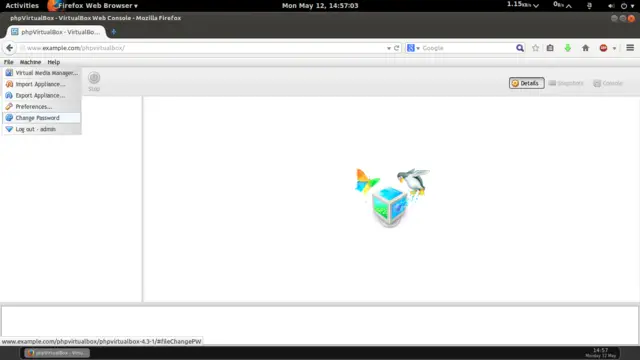Click the volume icon in top bar
The width and height of the screenshot is (640, 360).
tap(611, 6)
